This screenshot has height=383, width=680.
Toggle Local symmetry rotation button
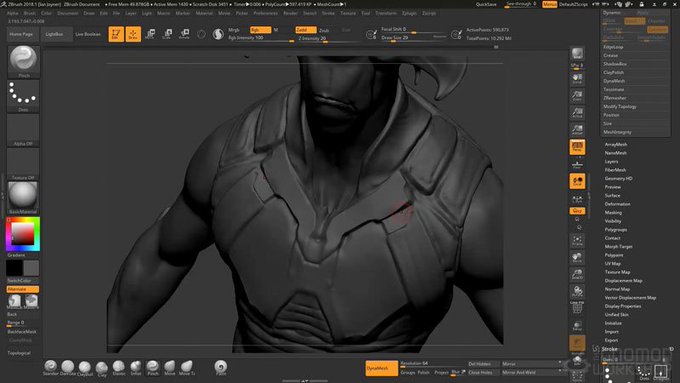[x=577, y=181]
